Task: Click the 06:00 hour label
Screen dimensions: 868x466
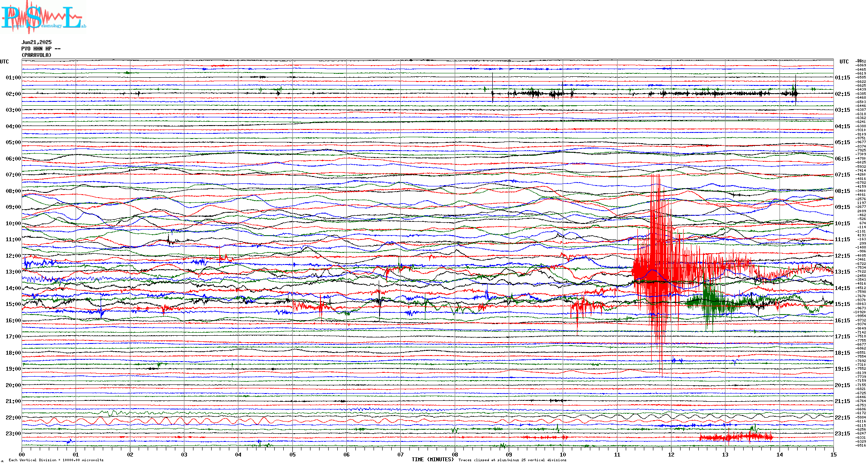Action: (13, 159)
